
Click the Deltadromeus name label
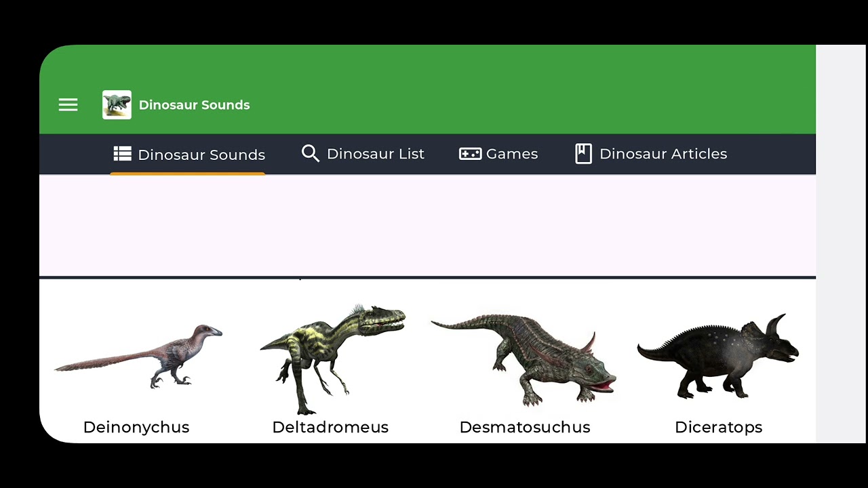point(330,427)
